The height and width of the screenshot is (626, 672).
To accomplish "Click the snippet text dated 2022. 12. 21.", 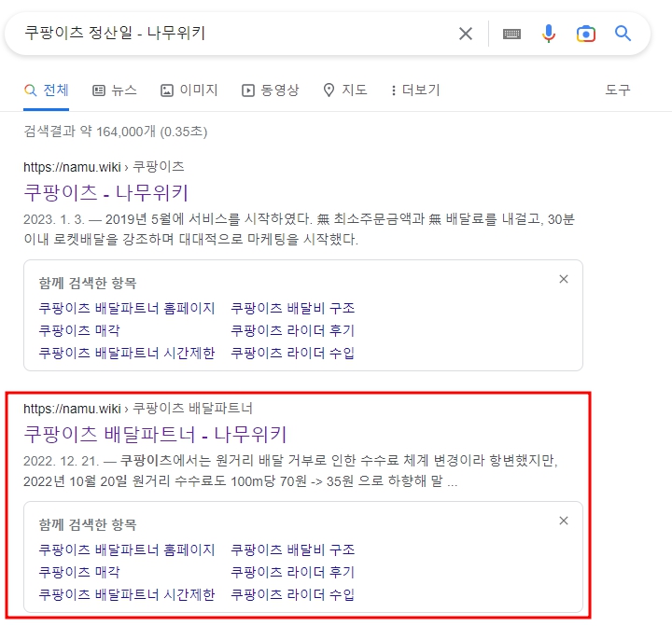I will coord(290,470).
